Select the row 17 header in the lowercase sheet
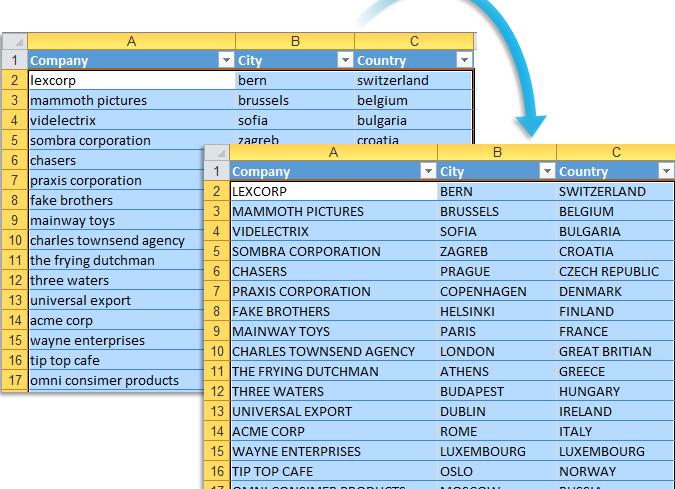 coord(14,380)
